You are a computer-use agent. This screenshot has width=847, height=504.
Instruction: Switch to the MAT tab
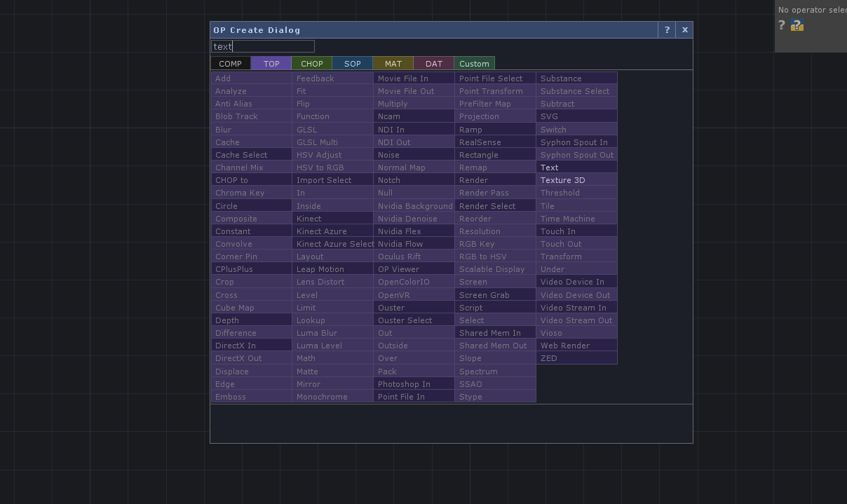[393, 63]
